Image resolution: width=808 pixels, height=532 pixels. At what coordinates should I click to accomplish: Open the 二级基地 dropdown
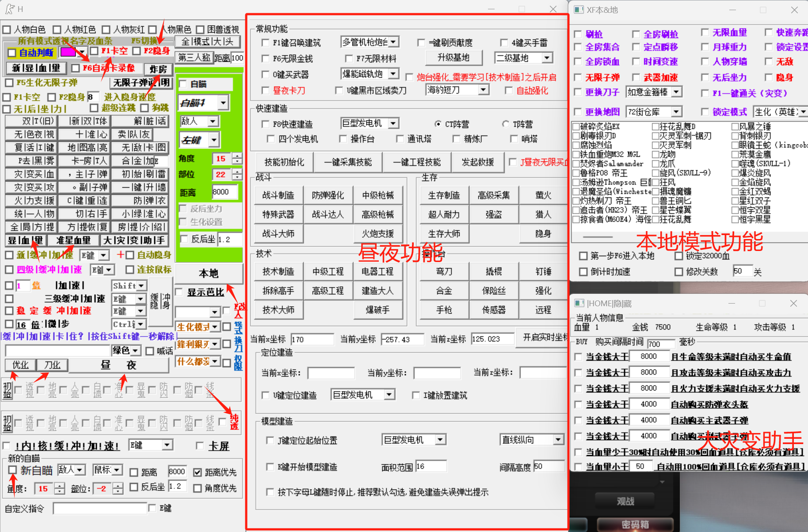[x=547, y=58]
